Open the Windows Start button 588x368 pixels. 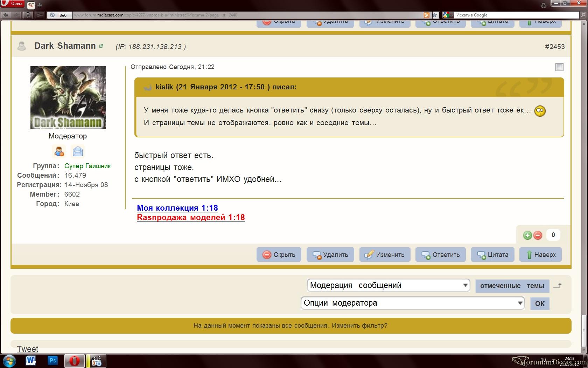coord(9,361)
